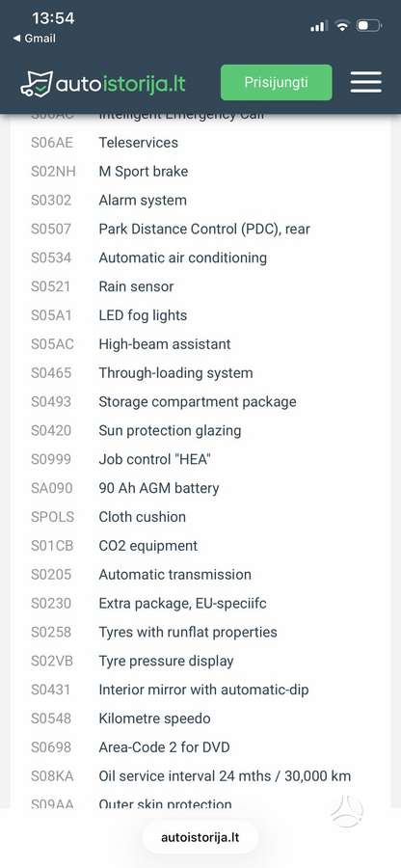Select the Park Distance Control rear row
Viewport: 401px width, 868px height.
click(200, 230)
